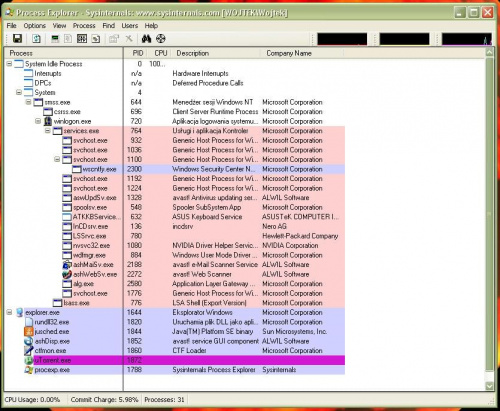Select the wscntfy.exe process row
Image resolution: width=500 pixels, height=411 pixels.
tap(208, 169)
